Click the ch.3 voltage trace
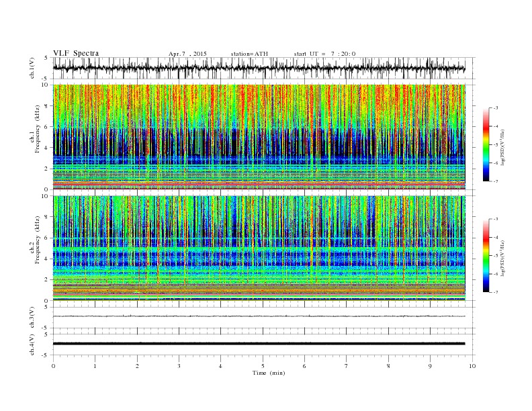Screen dimensions: 532x411 pos(259,316)
